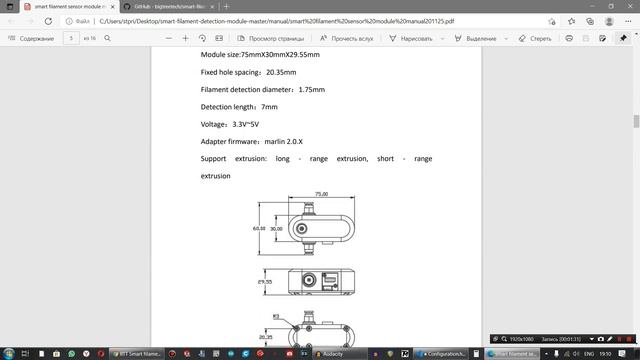The image size is (640, 360).
Task: Switch to the smart filament sensor module tab
Action: tap(69, 7)
